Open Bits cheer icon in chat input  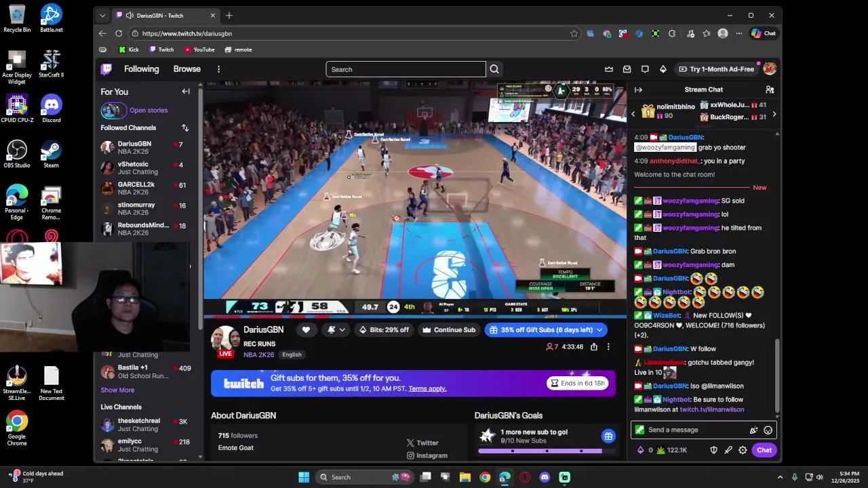[x=753, y=430]
